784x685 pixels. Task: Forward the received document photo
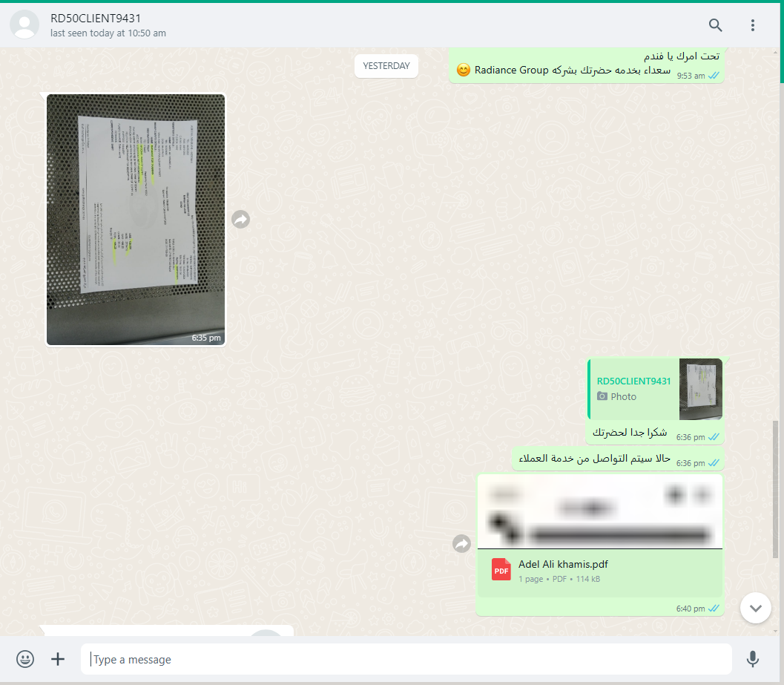(x=240, y=219)
